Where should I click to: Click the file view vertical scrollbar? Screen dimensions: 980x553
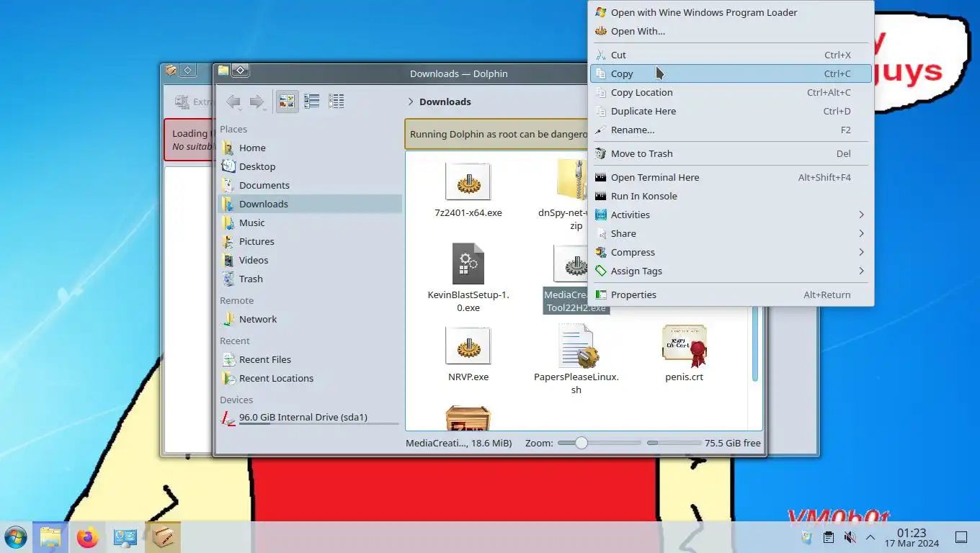755,343
